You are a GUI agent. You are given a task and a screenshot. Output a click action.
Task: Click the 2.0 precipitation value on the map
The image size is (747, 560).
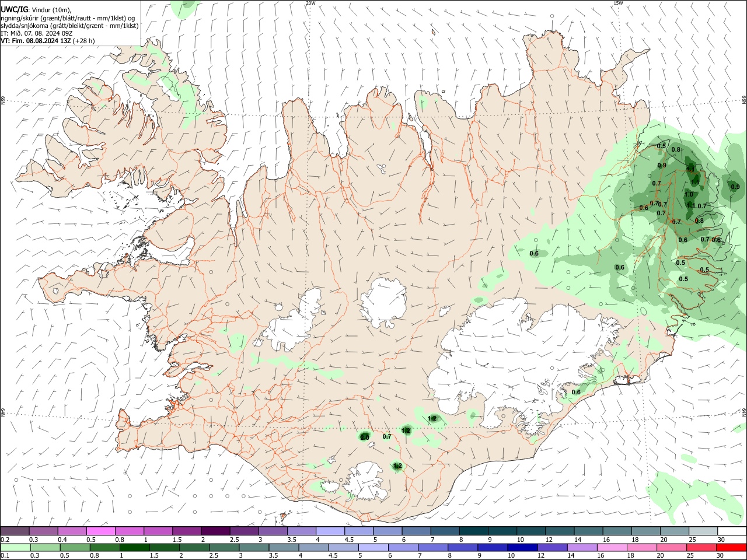click(x=365, y=437)
